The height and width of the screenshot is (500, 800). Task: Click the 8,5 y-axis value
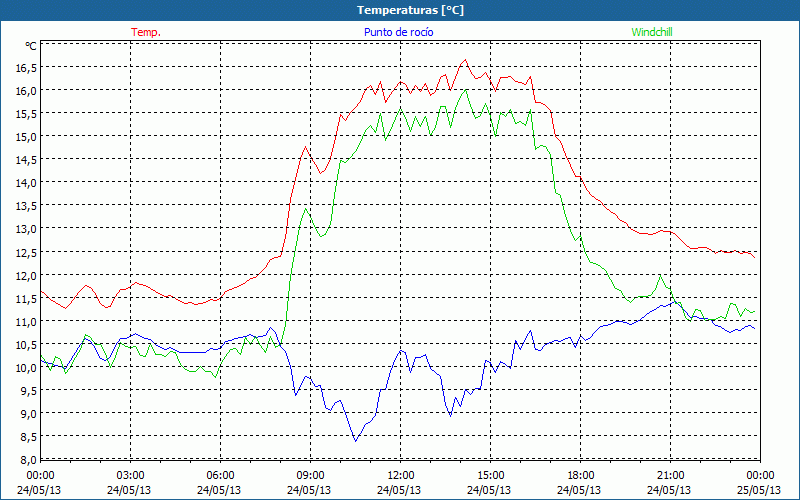point(29,437)
